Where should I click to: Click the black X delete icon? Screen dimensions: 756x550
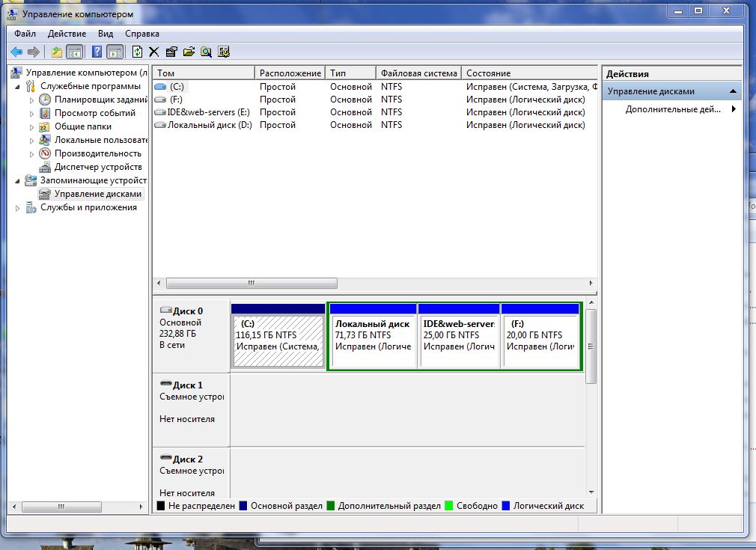(154, 52)
